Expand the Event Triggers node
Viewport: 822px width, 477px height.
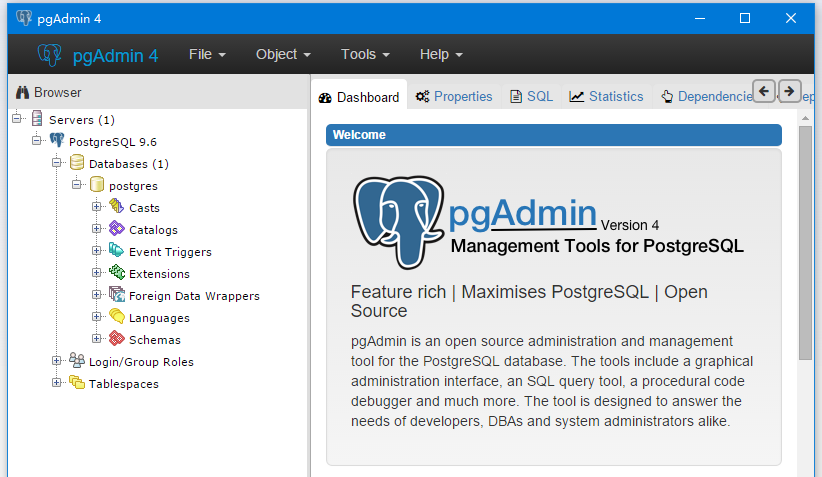96,251
